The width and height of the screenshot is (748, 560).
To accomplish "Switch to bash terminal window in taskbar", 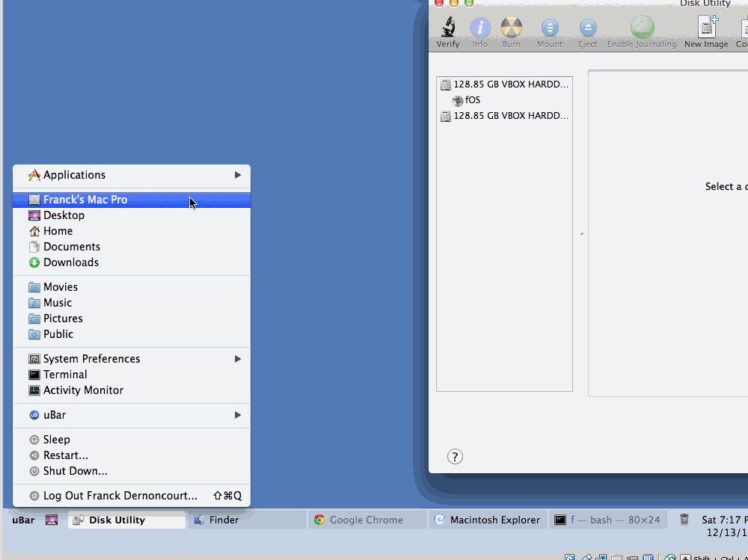I will click(x=608, y=520).
